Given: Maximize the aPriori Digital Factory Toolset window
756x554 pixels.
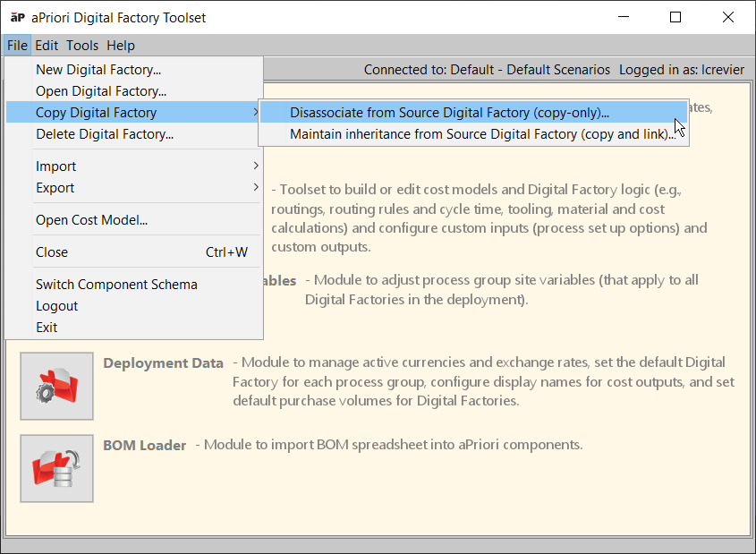Looking at the screenshot, I should (675, 17).
